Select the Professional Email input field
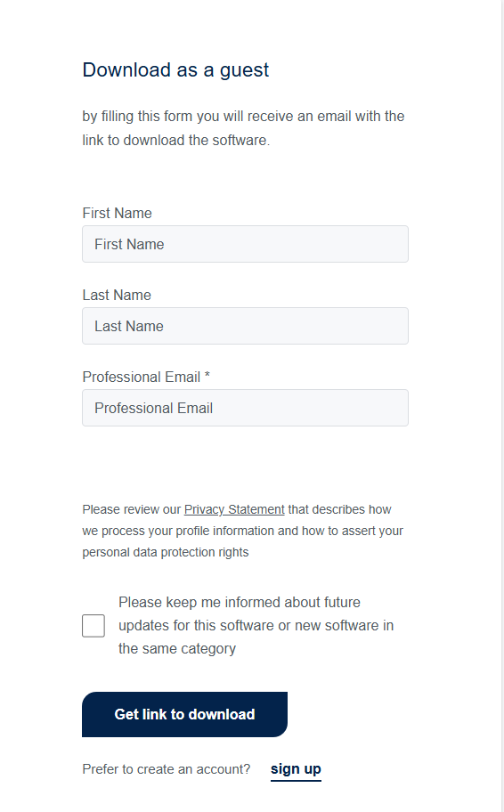Viewport: 504px width, 812px height. pos(245,408)
